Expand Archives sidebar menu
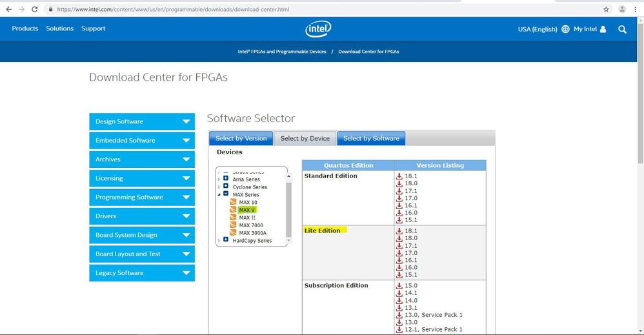 142,159
